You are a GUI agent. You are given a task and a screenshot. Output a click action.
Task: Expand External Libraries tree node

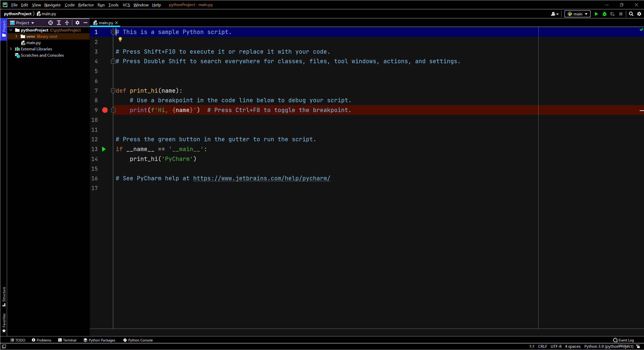(11, 49)
